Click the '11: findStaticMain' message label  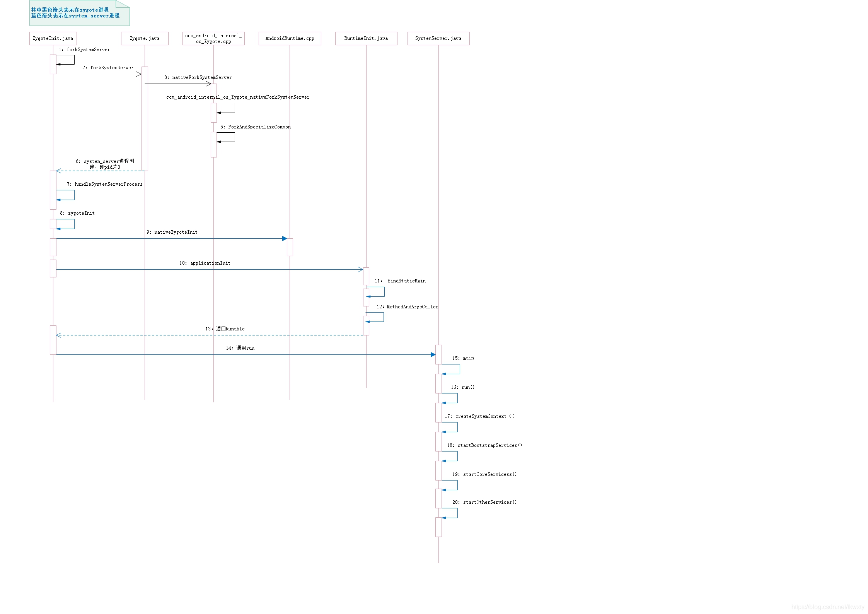400,281
